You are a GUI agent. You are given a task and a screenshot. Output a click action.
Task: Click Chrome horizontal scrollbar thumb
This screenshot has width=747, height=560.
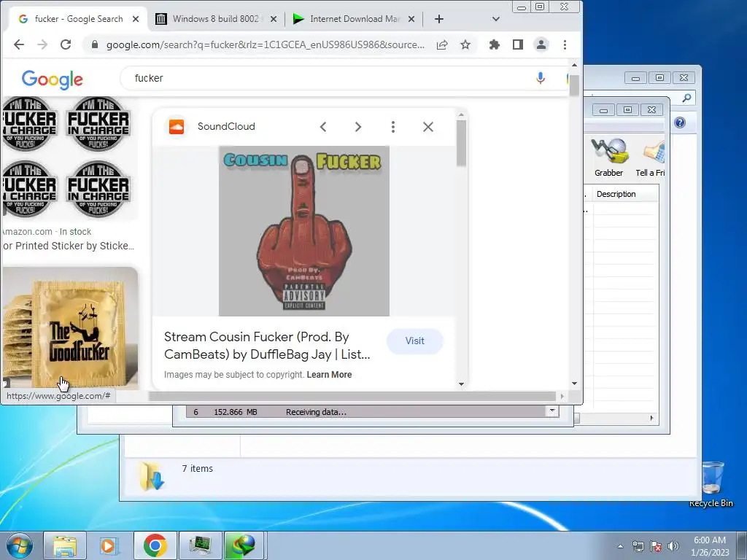pyautogui.click(x=352, y=396)
